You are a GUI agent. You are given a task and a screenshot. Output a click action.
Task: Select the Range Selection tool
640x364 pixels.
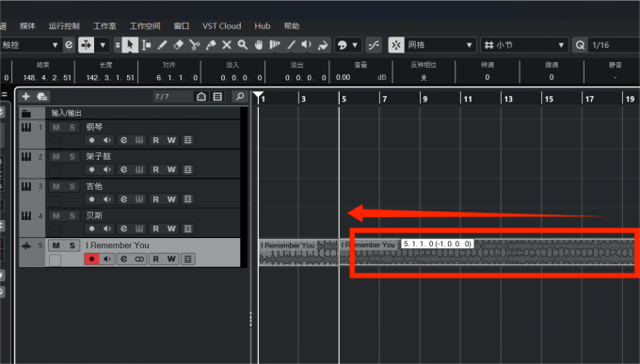[146, 45]
